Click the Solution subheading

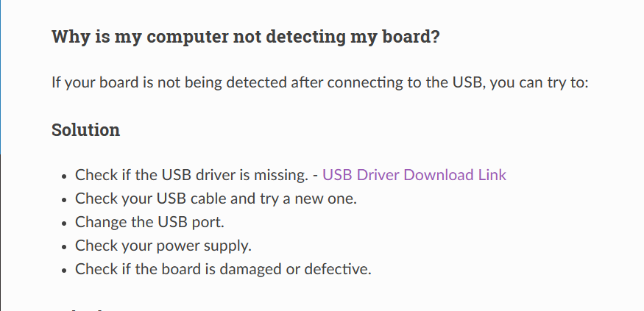tap(86, 130)
